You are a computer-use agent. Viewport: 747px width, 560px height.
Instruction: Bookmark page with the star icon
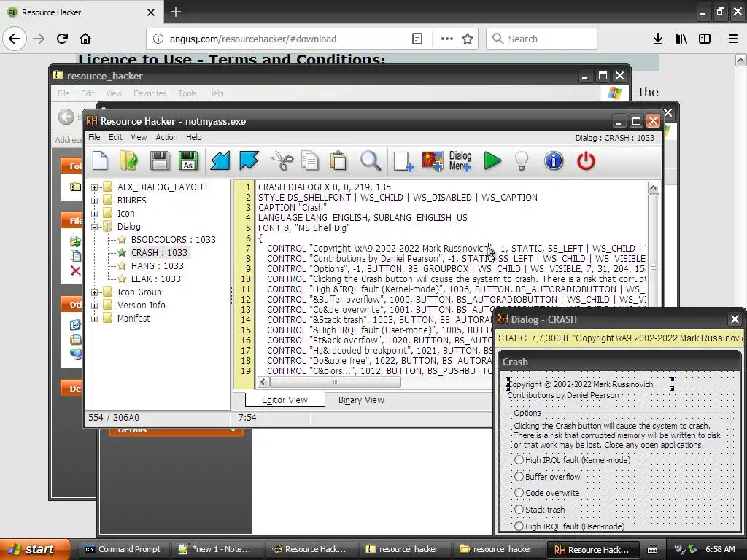click(x=468, y=39)
